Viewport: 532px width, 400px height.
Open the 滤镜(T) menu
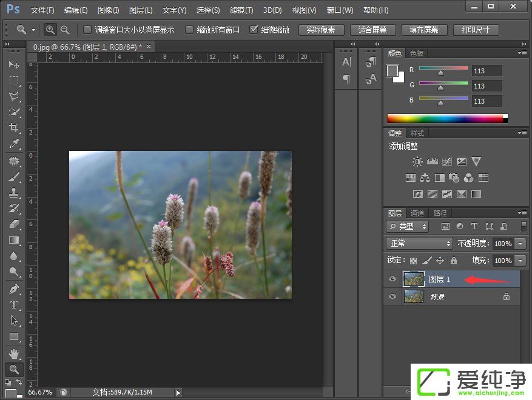pyautogui.click(x=241, y=10)
